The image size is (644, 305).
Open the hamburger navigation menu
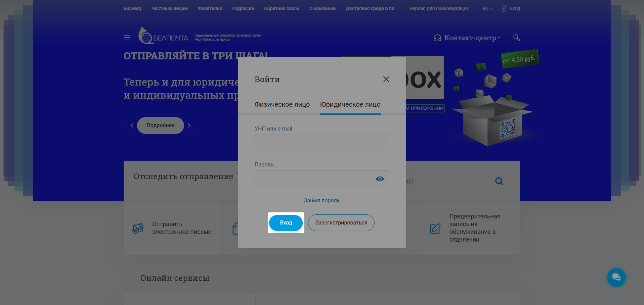pyautogui.click(x=127, y=38)
